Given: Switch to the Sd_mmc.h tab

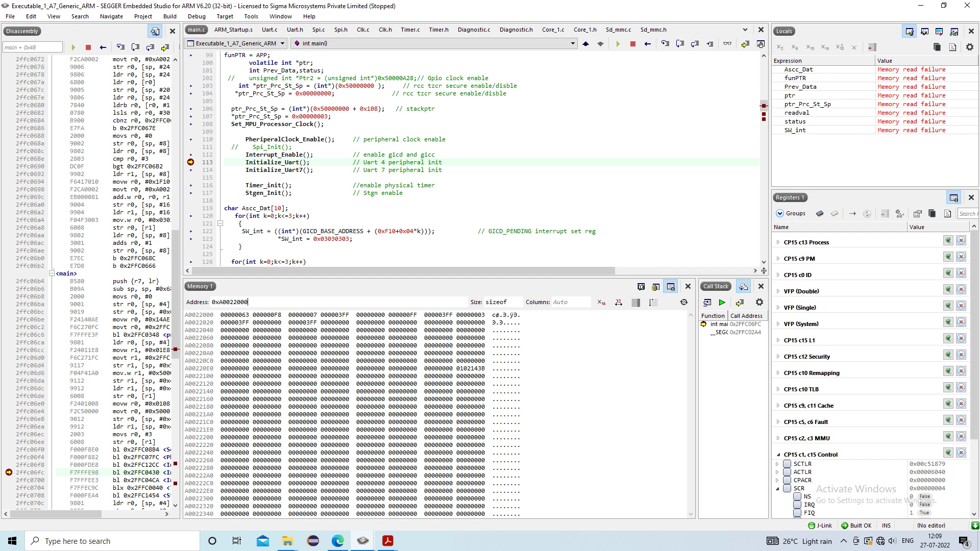Looking at the screenshot, I should [653, 30].
